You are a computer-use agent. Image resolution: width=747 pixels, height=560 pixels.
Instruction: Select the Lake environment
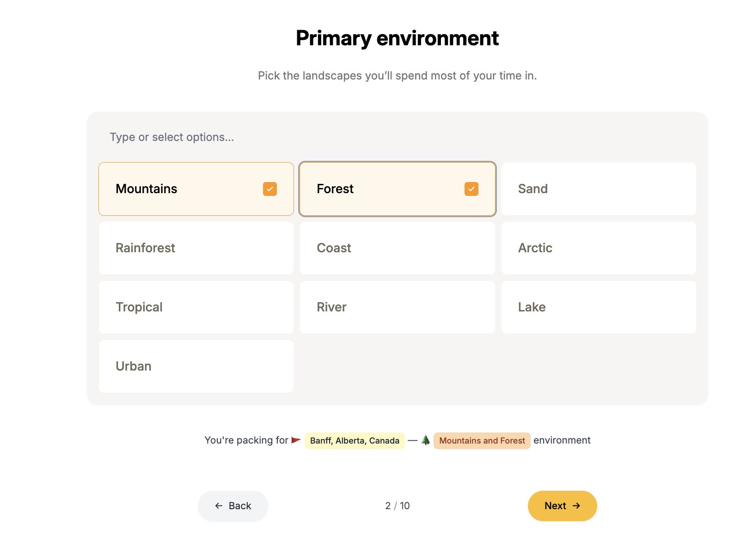click(x=598, y=307)
